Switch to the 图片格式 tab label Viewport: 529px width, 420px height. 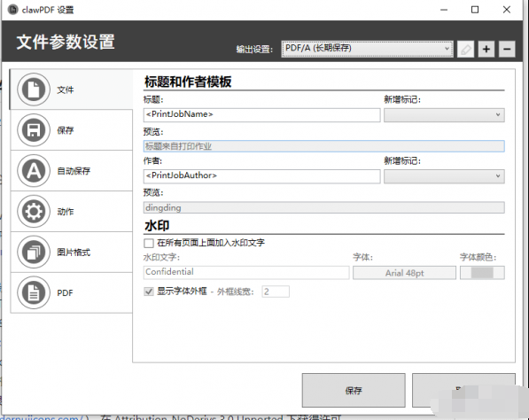pos(74,253)
